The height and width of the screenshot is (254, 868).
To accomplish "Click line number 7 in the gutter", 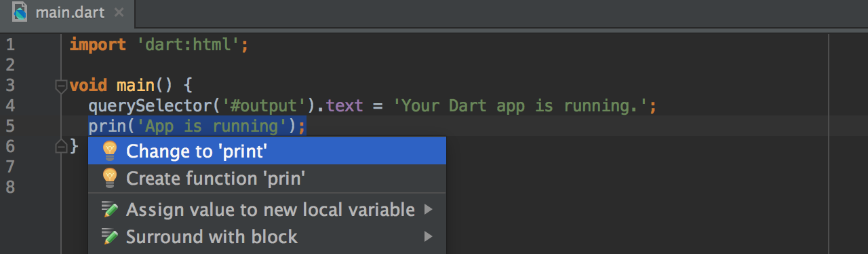I will [x=9, y=166].
